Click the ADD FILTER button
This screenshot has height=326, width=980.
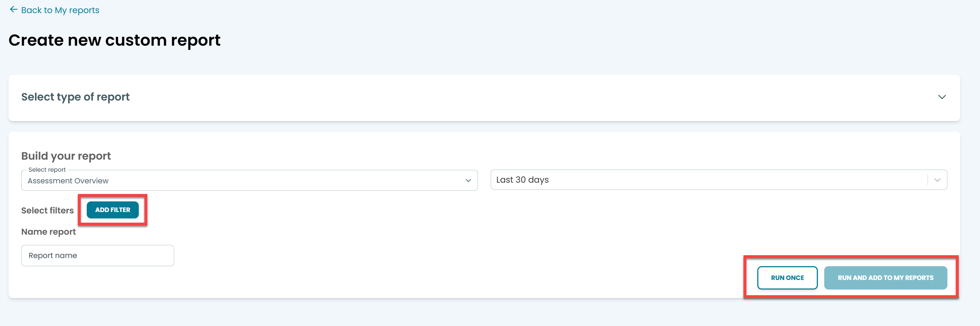point(113,210)
